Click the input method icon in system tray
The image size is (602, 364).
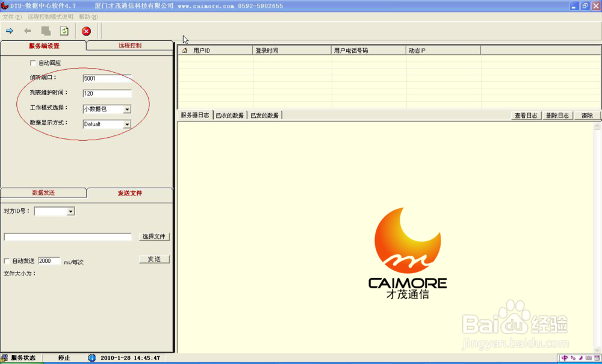(565, 358)
